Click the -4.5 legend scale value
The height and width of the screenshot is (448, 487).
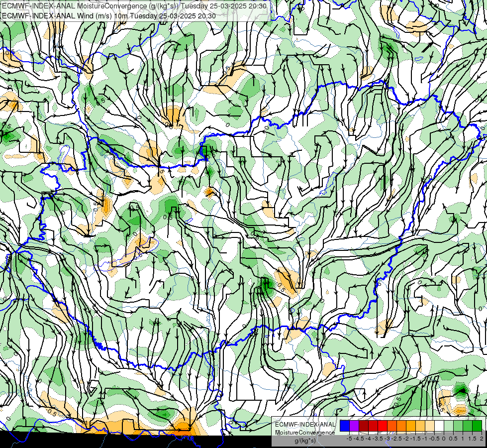[x=359, y=439]
